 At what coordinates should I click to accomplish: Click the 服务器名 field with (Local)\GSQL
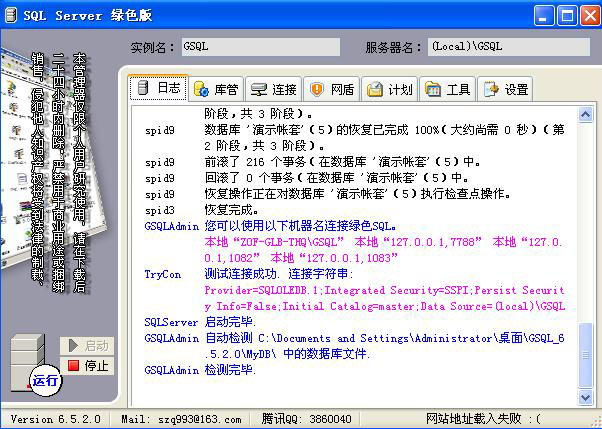(x=509, y=47)
